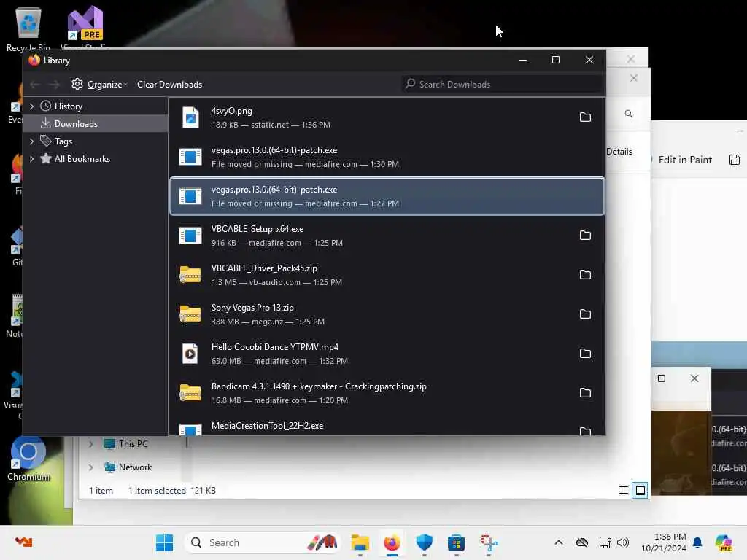Go forward with the Library forward arrow
Viewport: 747px width, 560px height.
(x=54, y=85)
